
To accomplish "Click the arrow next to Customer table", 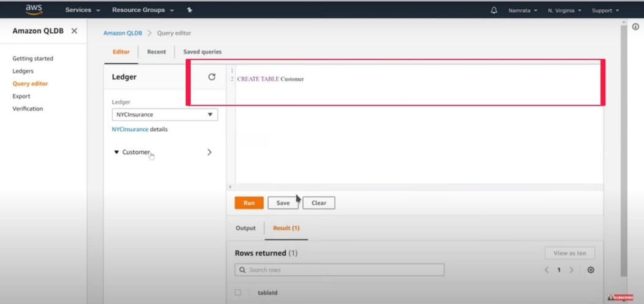I will click(210, 152).
